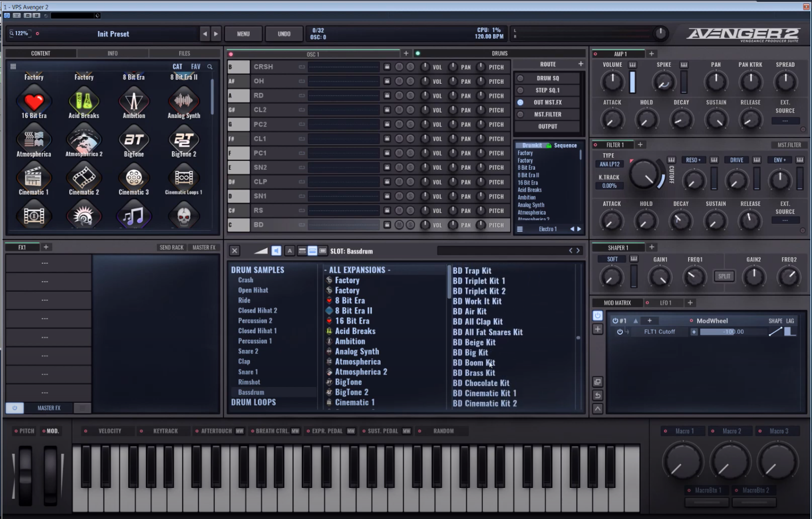Screen dimensions: 812x519
Task: Close the sample browser with X button
Action: 235,250
